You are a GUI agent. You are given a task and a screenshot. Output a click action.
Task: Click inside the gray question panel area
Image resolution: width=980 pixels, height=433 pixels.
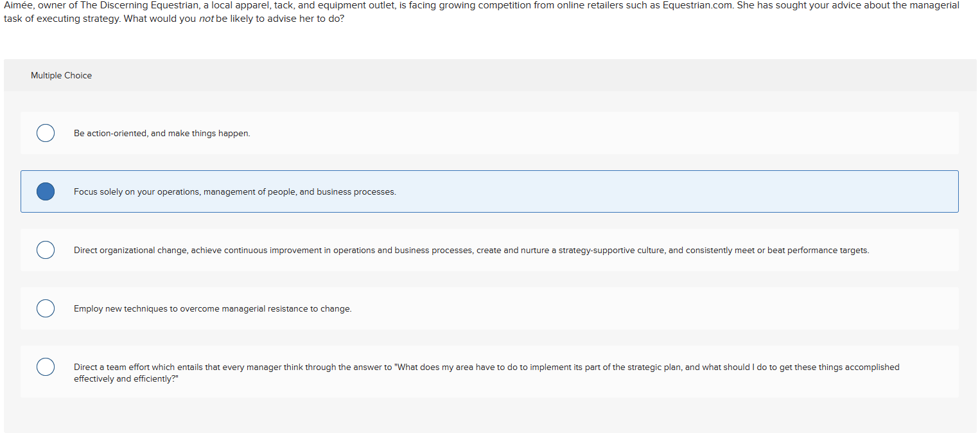point(488,414)
